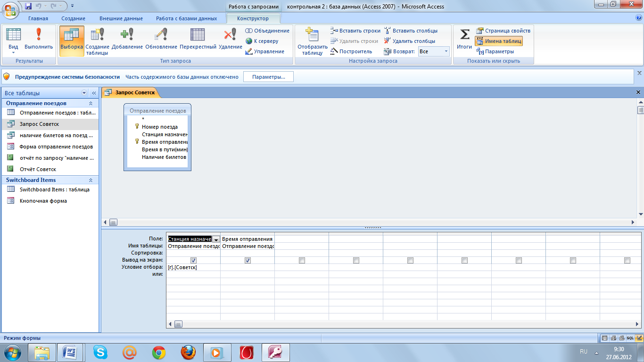
Task: Open the quick access toolbar customize dropdown
Action: pos(72,6)
